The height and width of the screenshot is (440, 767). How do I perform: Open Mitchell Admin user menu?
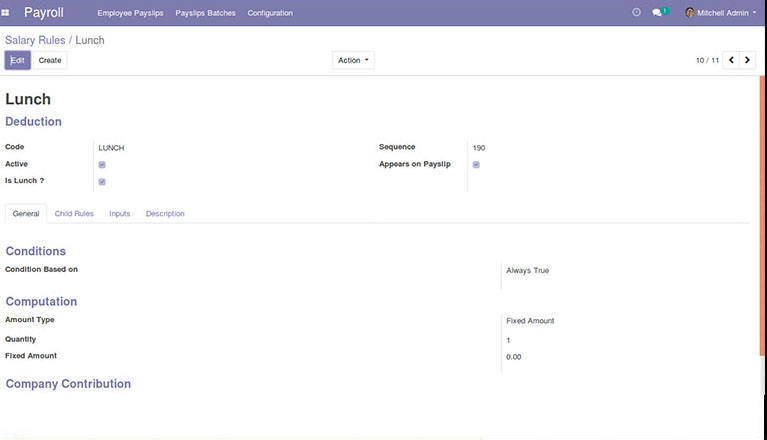point(721,13)
